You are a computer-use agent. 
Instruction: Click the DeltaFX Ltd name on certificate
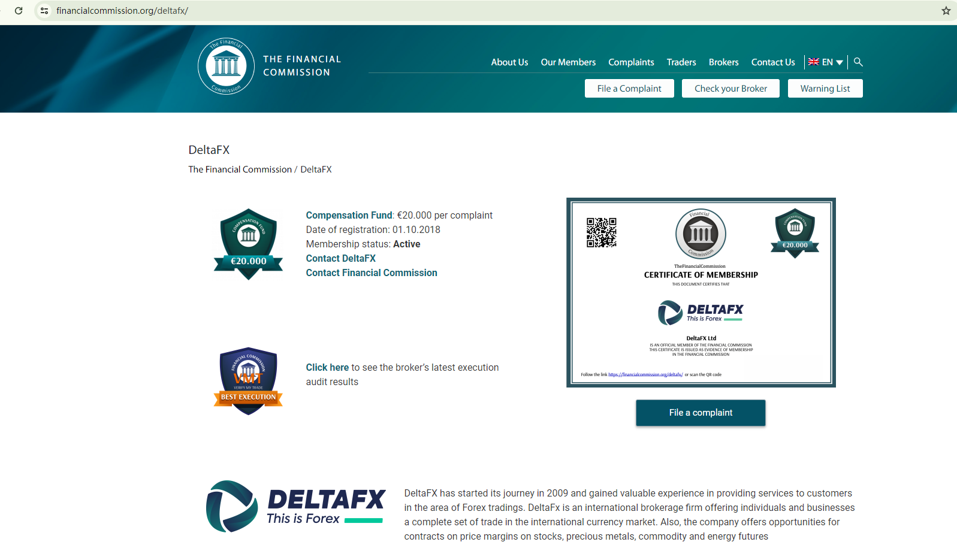pos(701,338)
